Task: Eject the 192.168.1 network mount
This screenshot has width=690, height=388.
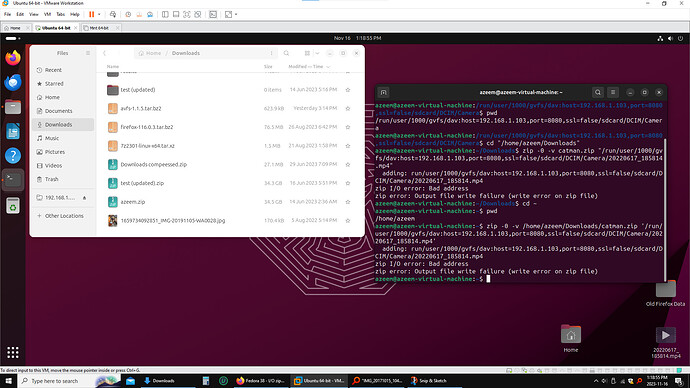Action: pos(84,198)
